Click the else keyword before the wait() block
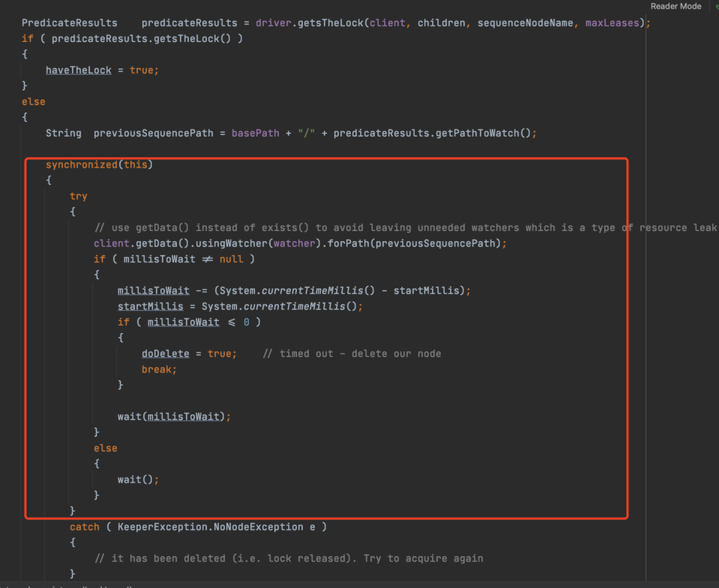 click(105, 448)
